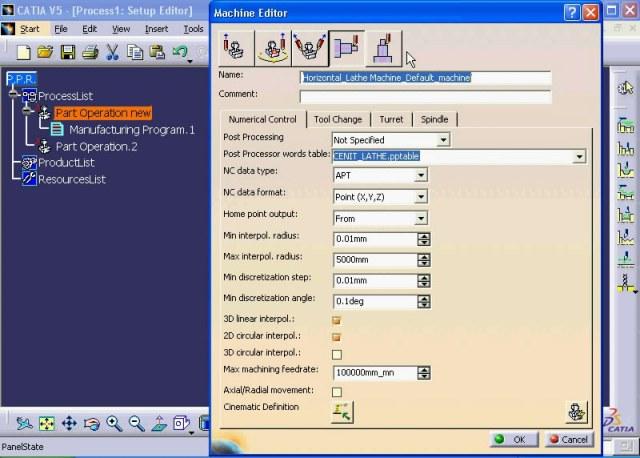Switch to the Numerical Control tab

coord(262,119)
